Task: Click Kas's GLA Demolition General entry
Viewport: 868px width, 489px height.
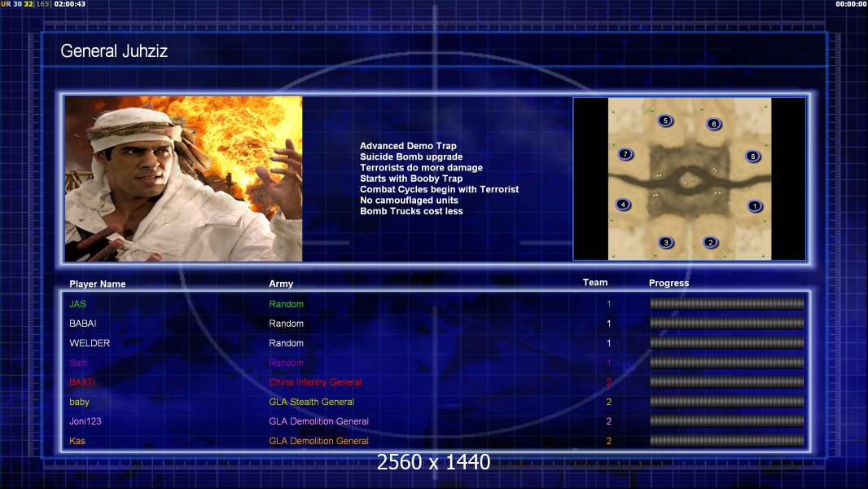Action: [319, 442]
